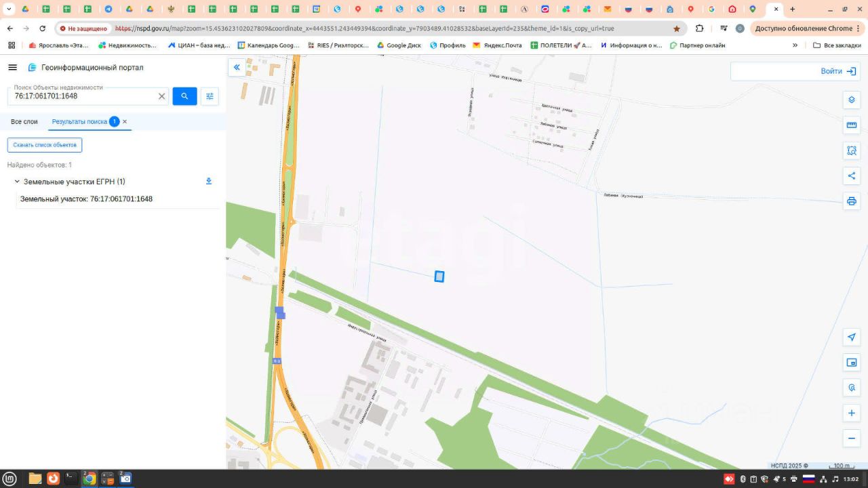Click the Скачать список объектов button
868x488 pixels.
pos(45,145)
